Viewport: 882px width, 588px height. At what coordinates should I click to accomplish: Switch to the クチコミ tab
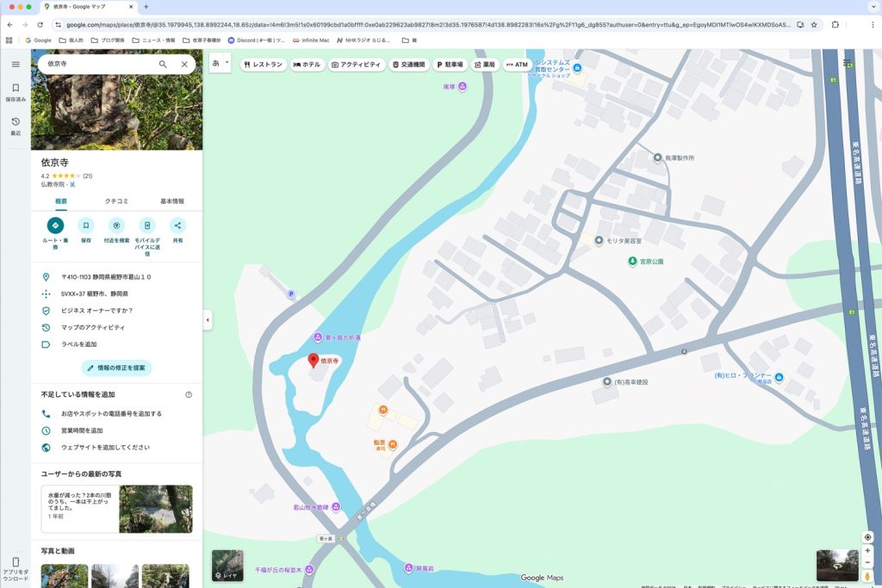click(116, 201)
